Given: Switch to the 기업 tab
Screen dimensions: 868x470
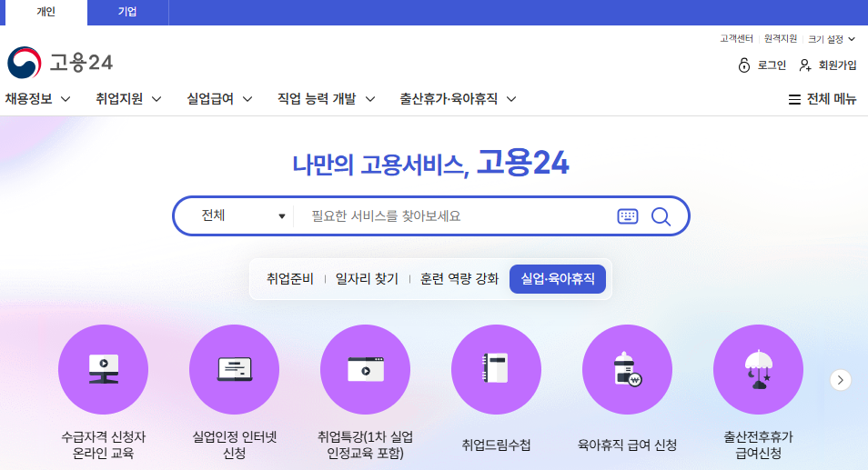Looking at the screenshot, I should tap(127, 12).
